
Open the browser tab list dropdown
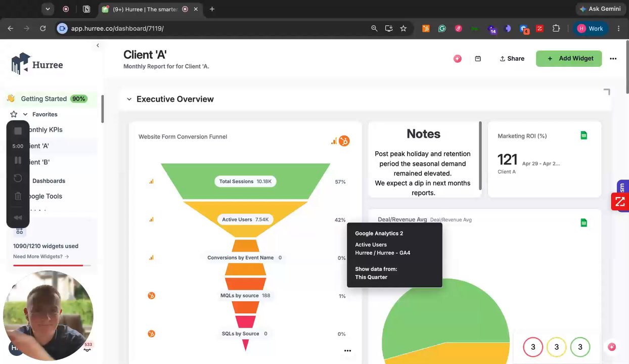[48, 9]
